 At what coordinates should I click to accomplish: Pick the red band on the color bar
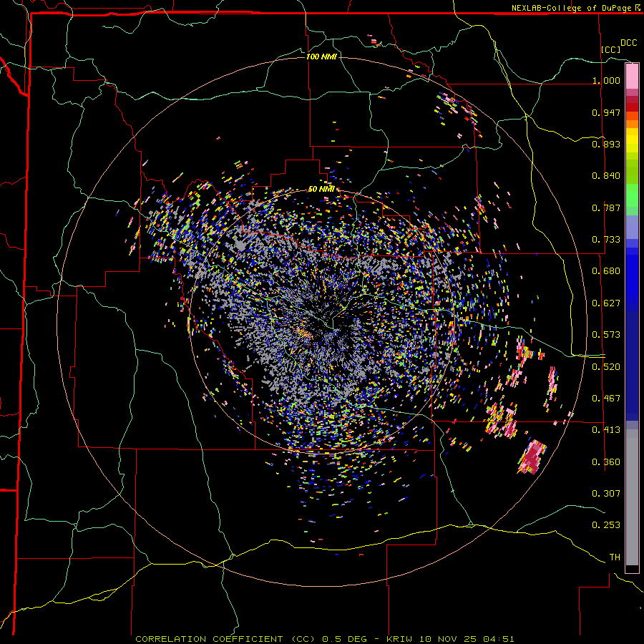(x=632, y=107)
